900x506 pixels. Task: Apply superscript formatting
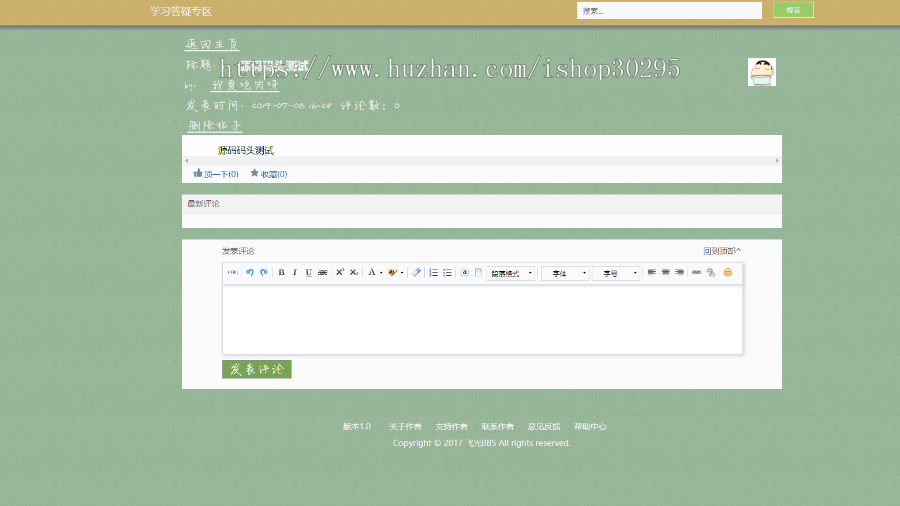click(x=340, y=273)
